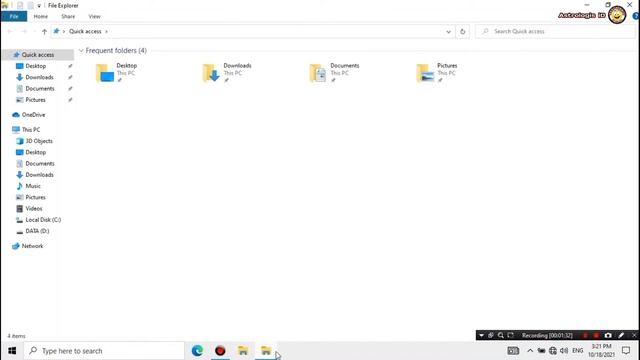The width and height of the screenshot is (640, 360).
Task: Open the notification center icon
Action: (626, 351)
